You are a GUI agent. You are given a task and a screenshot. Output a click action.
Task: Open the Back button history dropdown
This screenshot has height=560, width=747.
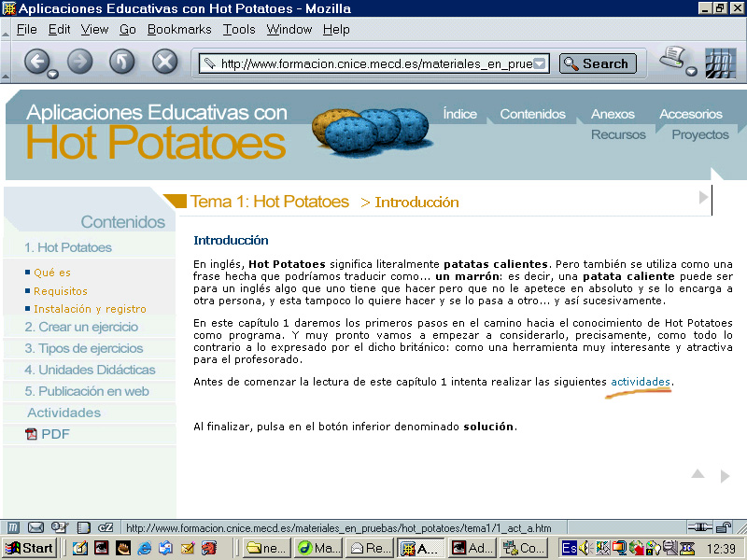53,73
